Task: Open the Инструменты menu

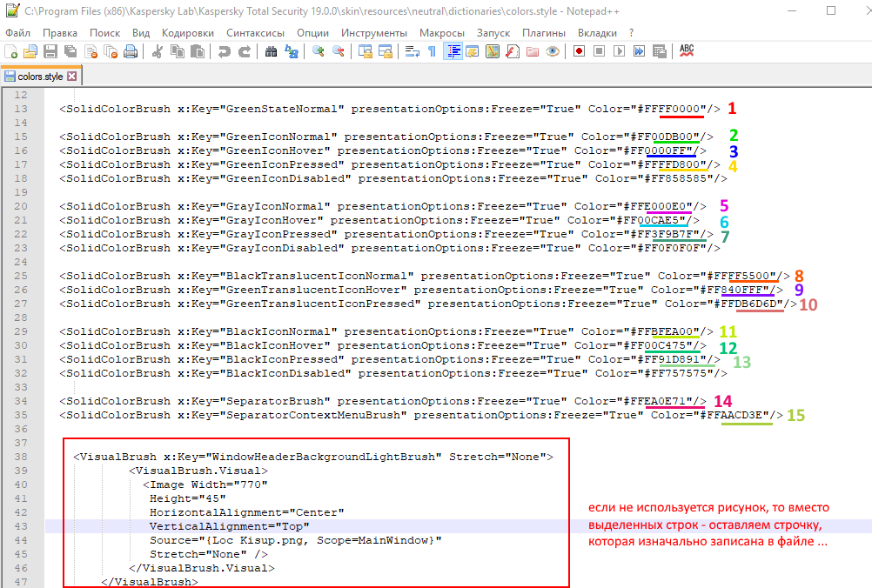Action: 374,33
